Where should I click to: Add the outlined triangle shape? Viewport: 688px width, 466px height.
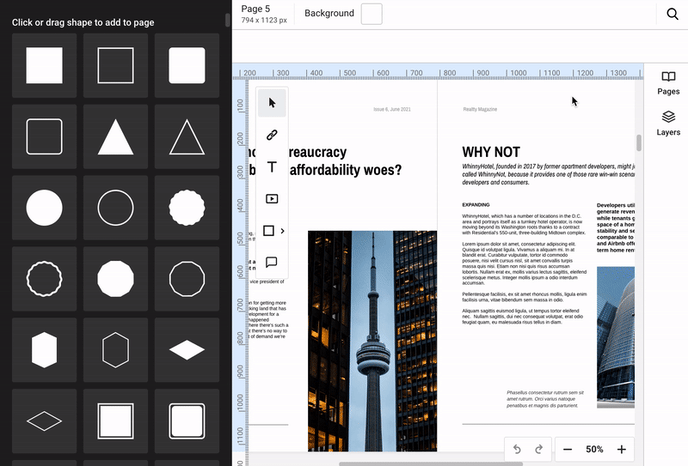click(187, 136)
